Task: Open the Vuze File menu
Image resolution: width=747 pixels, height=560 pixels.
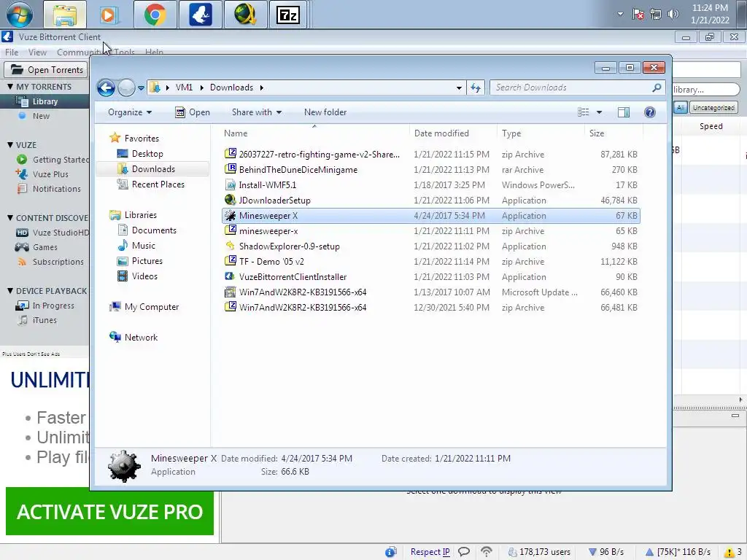Action: [x=12, y=52]
